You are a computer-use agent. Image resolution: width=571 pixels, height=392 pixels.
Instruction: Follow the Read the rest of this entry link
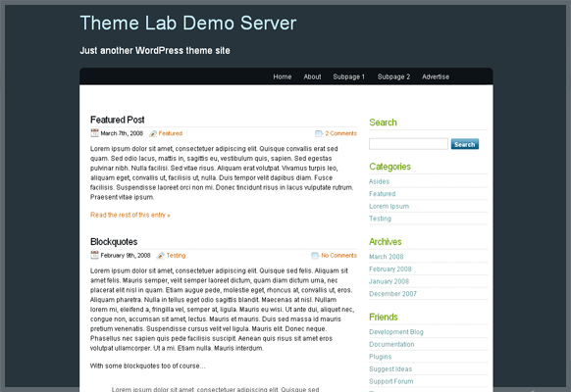tap(130, 215)
